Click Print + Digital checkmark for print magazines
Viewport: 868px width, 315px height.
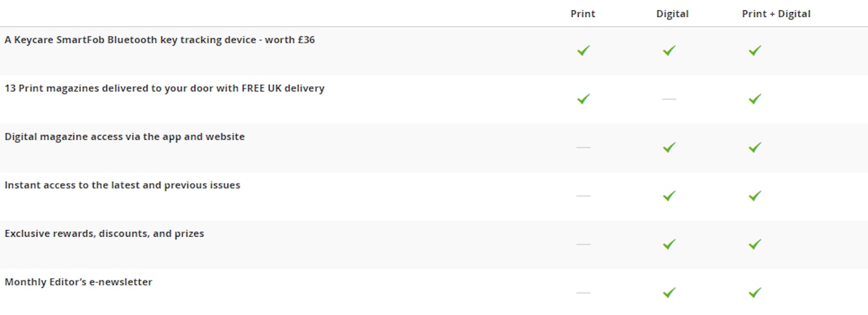[x=755, y=99]
